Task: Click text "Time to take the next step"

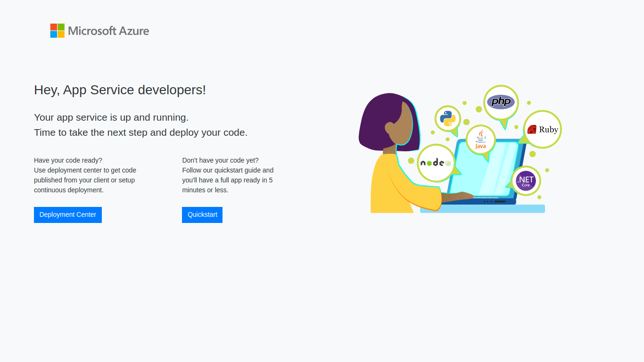Action: (x=91, y=132)
